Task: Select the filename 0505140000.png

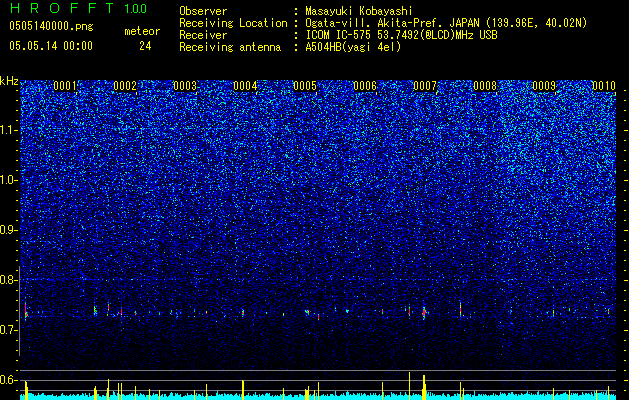Action: click(51, 26)
